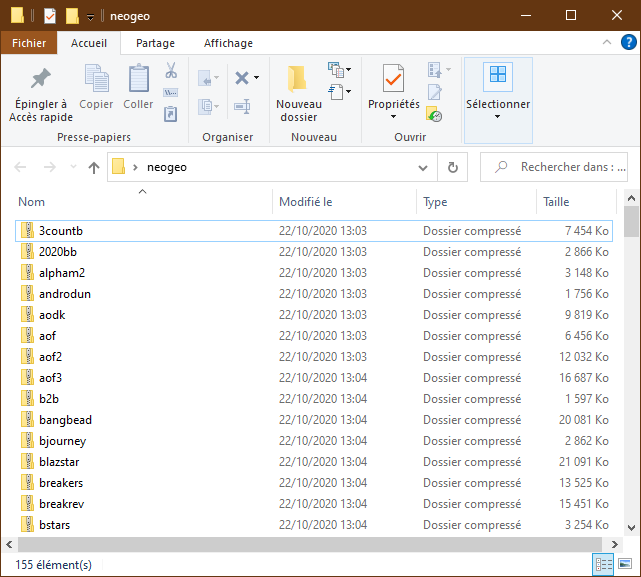Refresh the neogeo folder view
Image resolution: width=641 pixels, height=577 pixels.
[453, 167]
